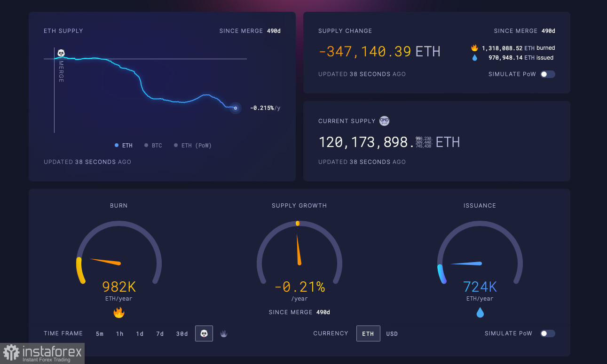Select the flame since-burn time frame

coord(224,333)
